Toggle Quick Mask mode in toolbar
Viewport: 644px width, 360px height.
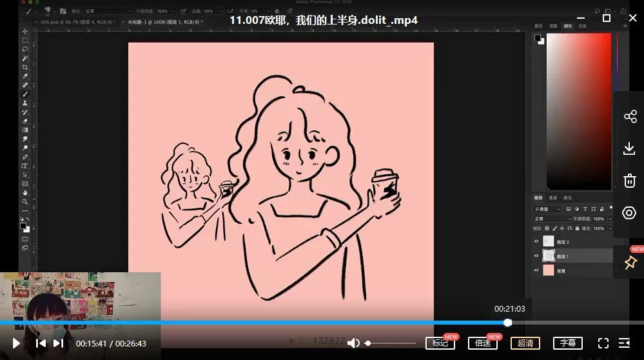point(25,239)
